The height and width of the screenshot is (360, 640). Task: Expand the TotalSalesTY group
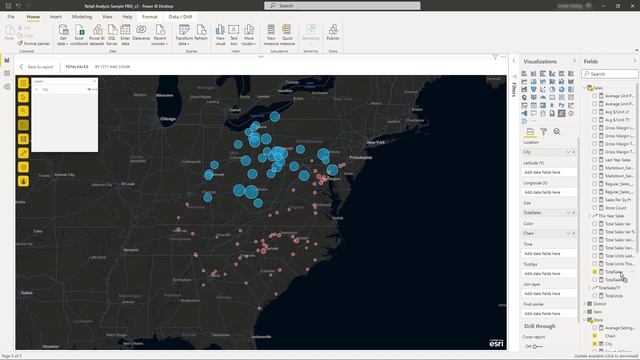[x=589, y=288]
